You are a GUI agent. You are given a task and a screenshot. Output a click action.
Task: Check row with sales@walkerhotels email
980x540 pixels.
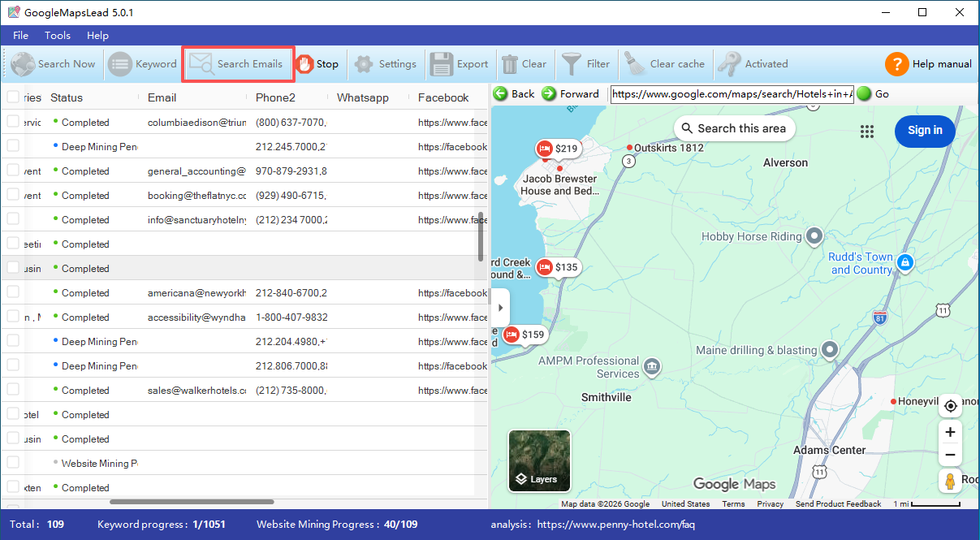13,390
